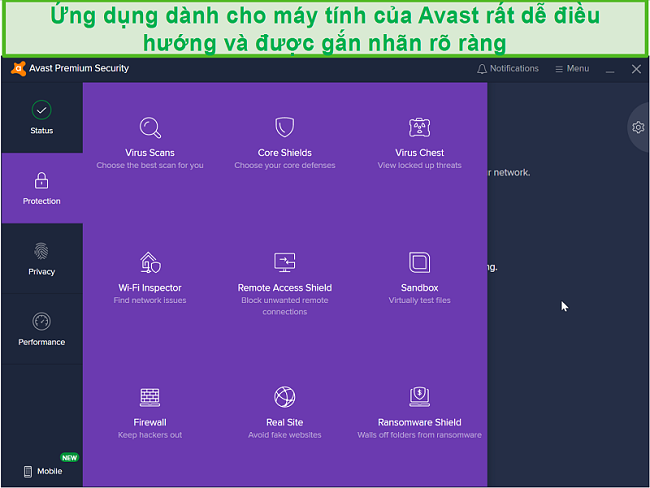Click 'Avoid fake websites' text
This screenshot has height=488, width=650.
click(x=284, y=435)
